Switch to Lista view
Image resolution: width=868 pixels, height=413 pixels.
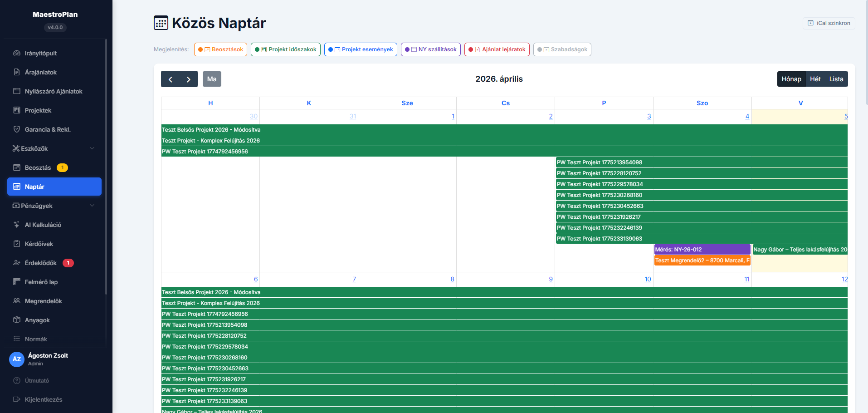pos(836,79)
